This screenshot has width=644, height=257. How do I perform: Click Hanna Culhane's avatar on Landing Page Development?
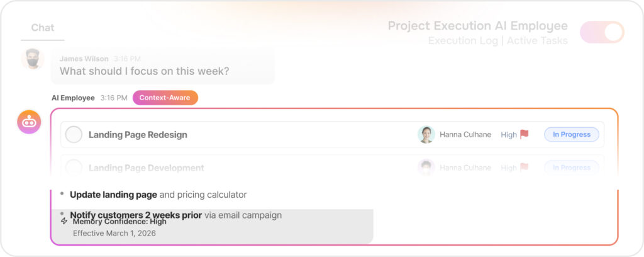point(426,168)
